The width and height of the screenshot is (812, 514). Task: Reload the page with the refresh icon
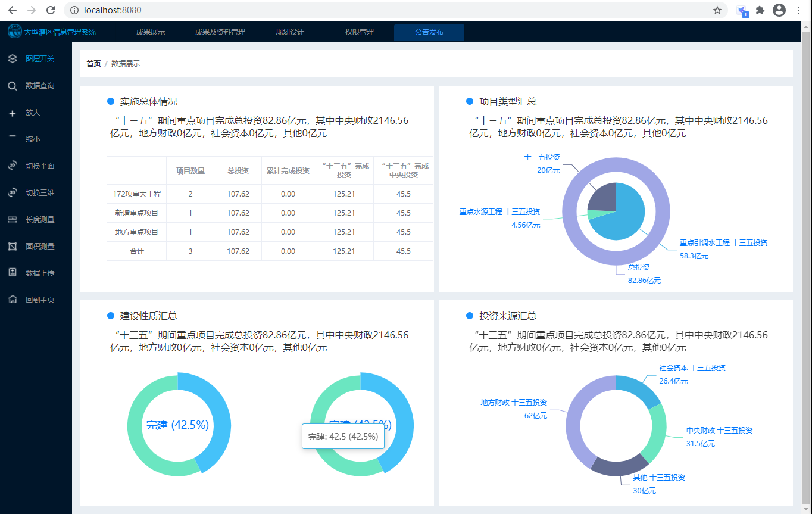(51, 10)
